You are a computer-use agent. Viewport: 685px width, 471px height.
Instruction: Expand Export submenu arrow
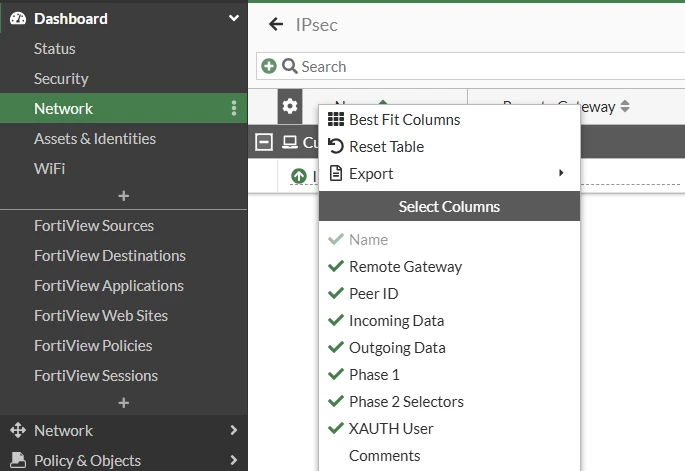[x=561, y=173]
